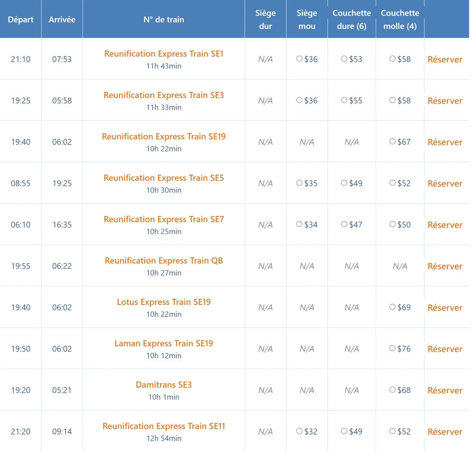Viewport: 476px width, 462px height.
Task: Choose $69 soft sleeper on Lotus Express
Action: (393, 307)
